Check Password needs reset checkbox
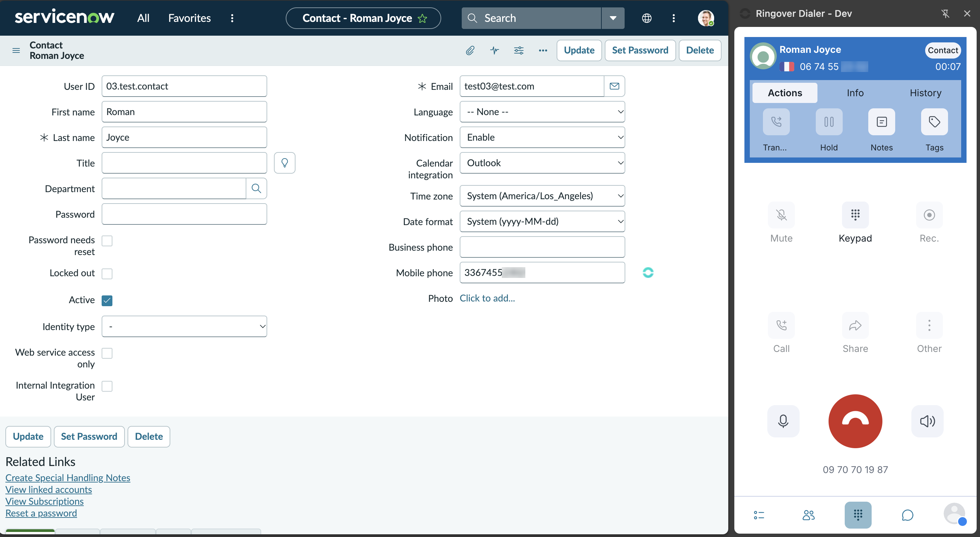980x537 pixels. (x=107, y=241)
